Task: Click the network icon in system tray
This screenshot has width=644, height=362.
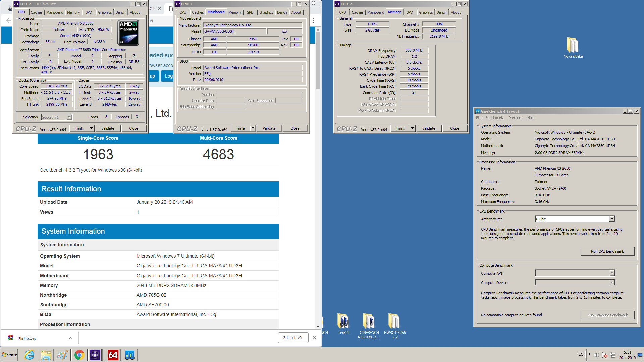Action: [613, 355]
